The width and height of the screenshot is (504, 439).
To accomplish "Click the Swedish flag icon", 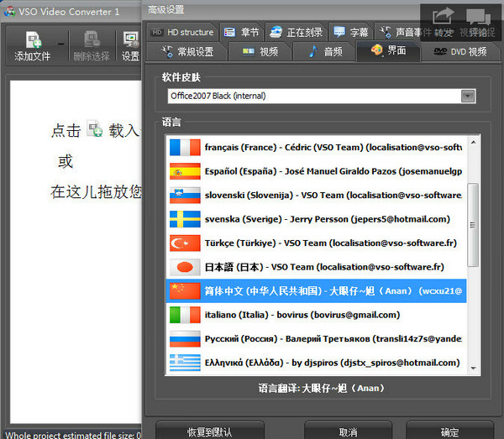I will pos(185,219).
